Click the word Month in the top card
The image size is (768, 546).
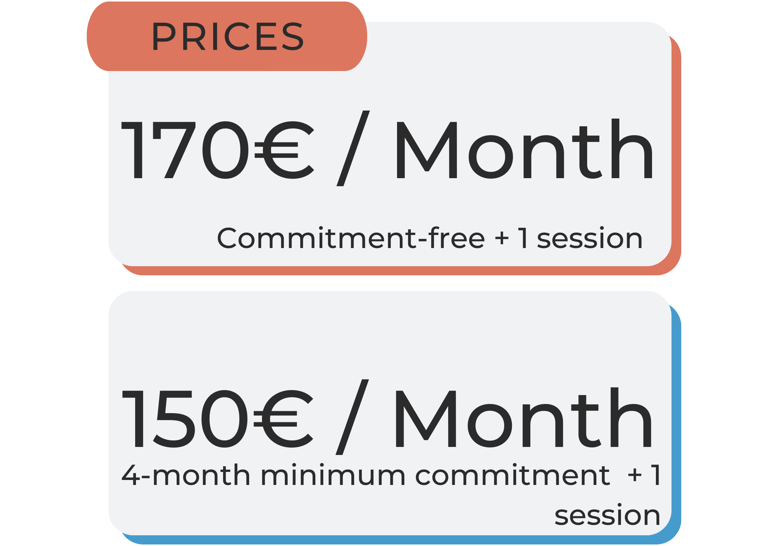524,150
